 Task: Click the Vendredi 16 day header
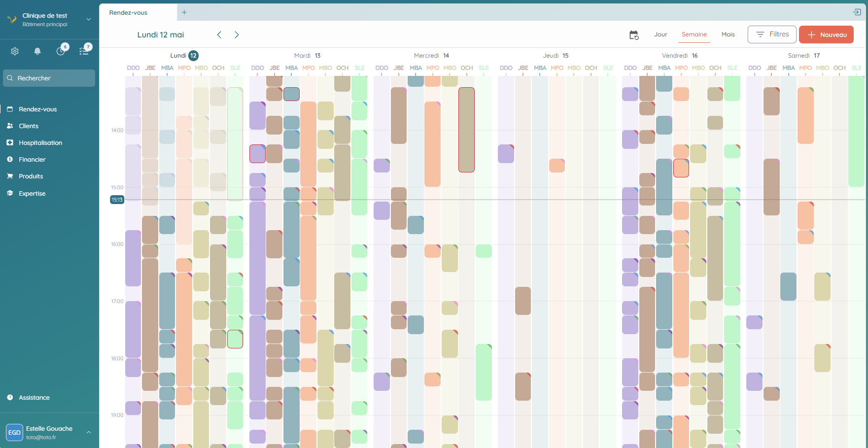click(680, 56)
